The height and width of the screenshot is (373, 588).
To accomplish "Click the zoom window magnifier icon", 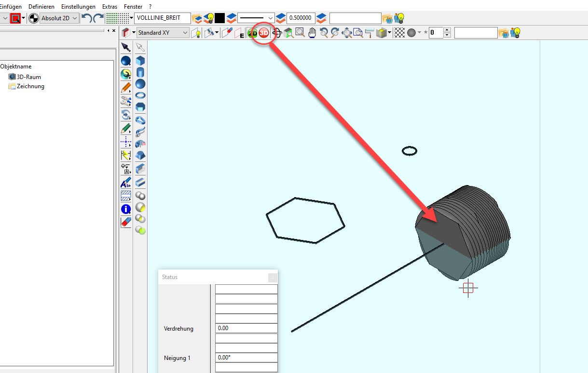I will (x=301, y=33).
